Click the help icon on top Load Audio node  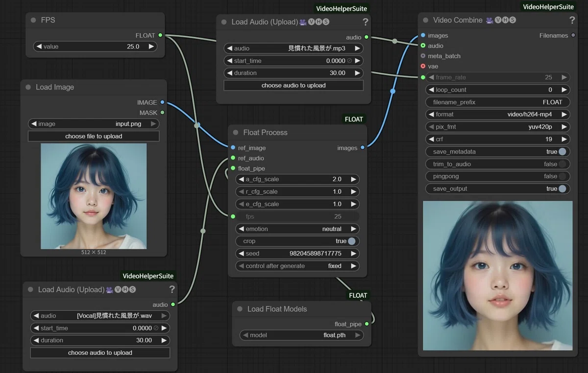click(x=365, y=22)
